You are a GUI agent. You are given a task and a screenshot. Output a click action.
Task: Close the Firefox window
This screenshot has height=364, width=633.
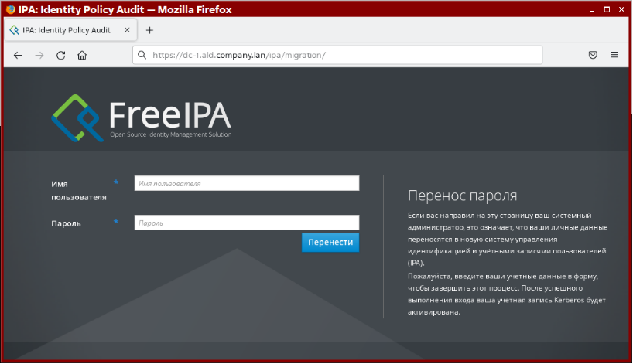pyautogui.click(x=621, y=9)
